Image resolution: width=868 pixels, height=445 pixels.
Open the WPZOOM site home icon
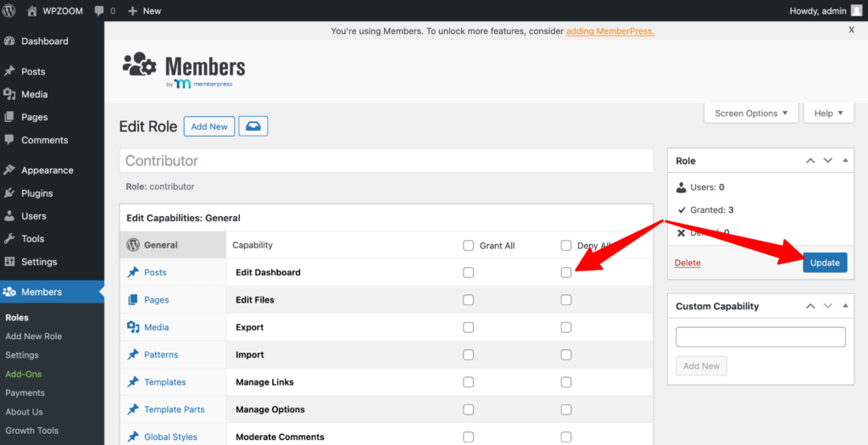point(32,10)
